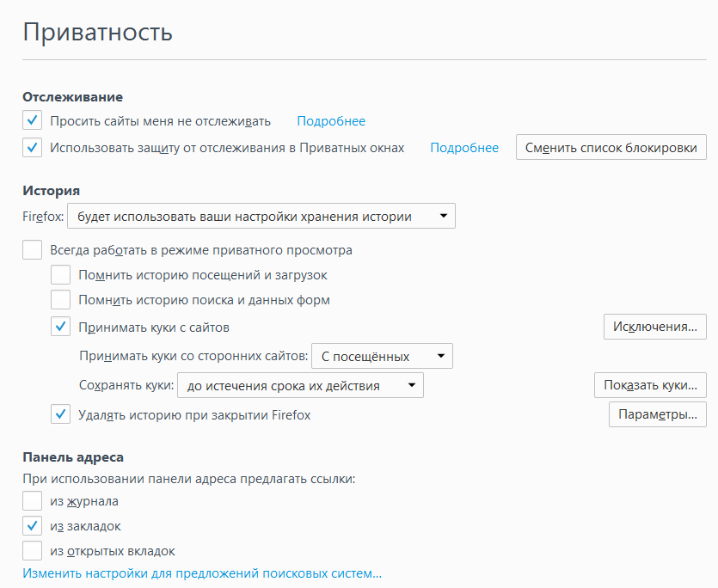Click the 'Сменить список блокировки' button
Image resolution: width=718 pixels, height=588 pixels.
[611, 148]
